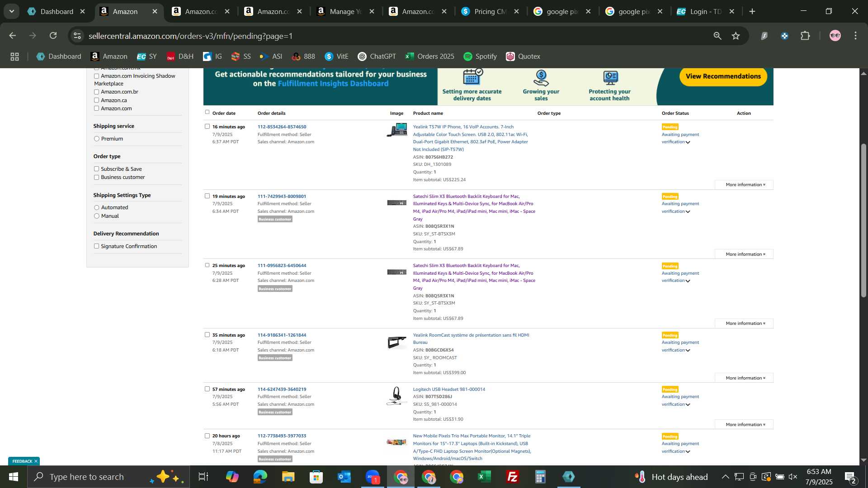
Task: Open the tab search dropdown arrow
Action: pos(12,11)
